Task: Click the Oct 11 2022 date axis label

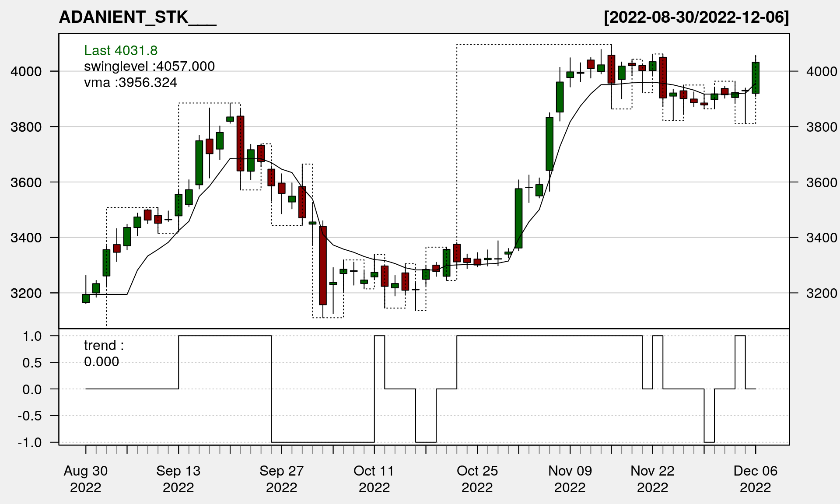Action: point(374,479)
